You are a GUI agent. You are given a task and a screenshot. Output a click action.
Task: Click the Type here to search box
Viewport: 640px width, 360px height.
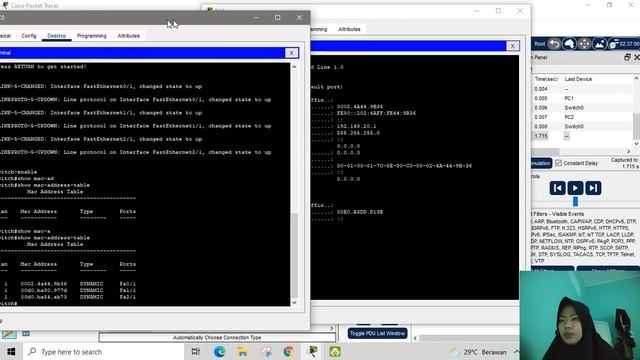pyautogui.click(x=104, y=352)
